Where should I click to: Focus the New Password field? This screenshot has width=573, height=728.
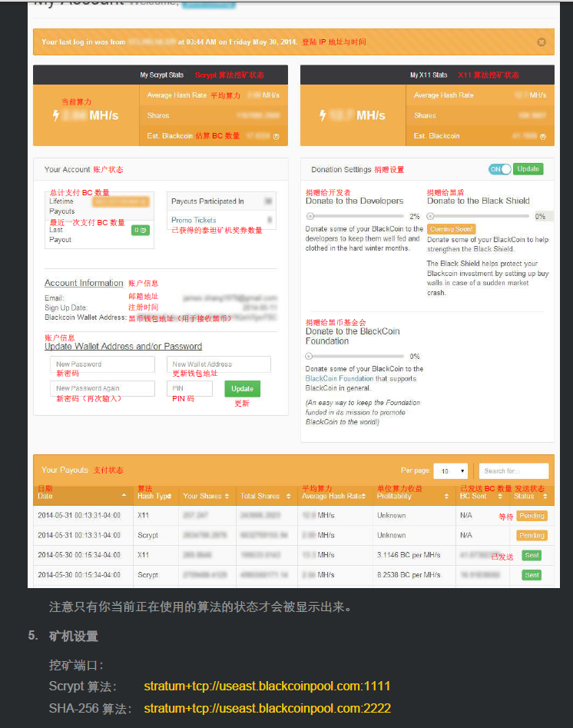pyautogui.click(x=102, y=364)
